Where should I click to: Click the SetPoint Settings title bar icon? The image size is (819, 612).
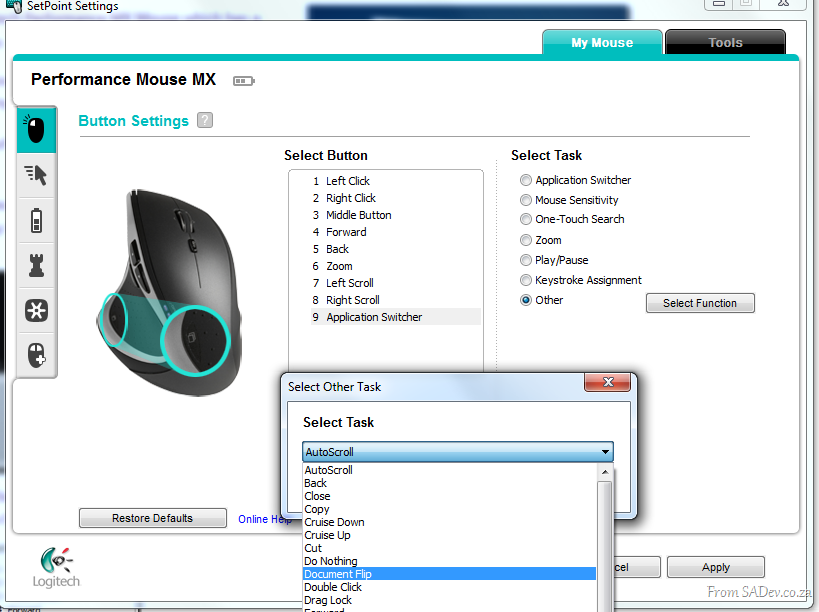14,6
